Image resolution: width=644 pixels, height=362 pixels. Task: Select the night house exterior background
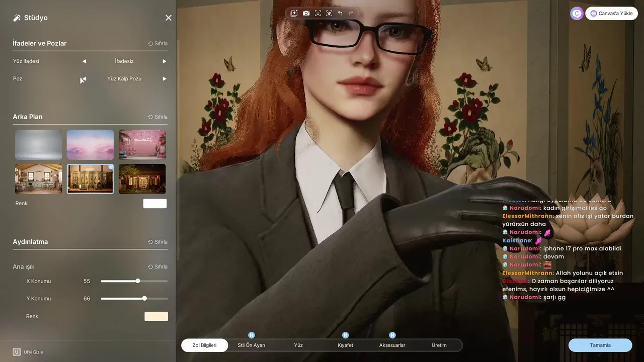(142, 178)
